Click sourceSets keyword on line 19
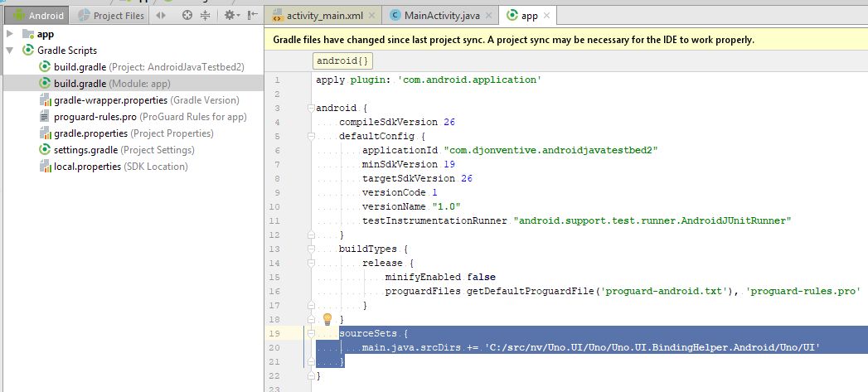Screen dimensions: 868x392 click(367, 334)
